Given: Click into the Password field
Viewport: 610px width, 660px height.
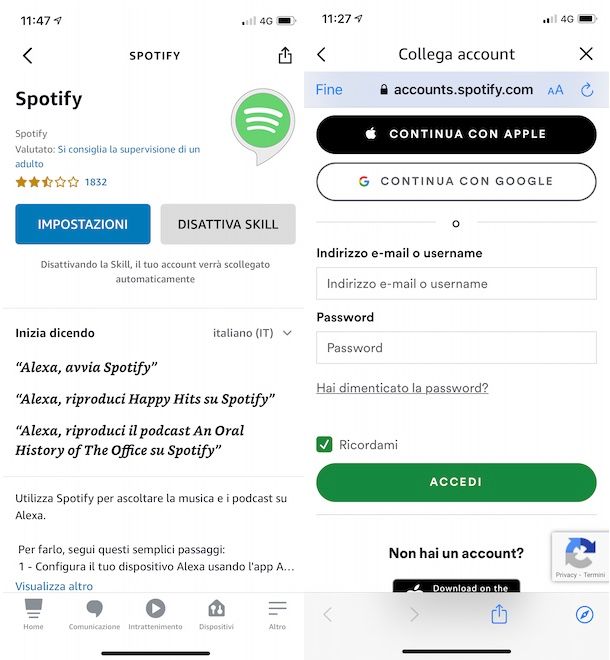Looking at the screenshot, I should point(456,348).
